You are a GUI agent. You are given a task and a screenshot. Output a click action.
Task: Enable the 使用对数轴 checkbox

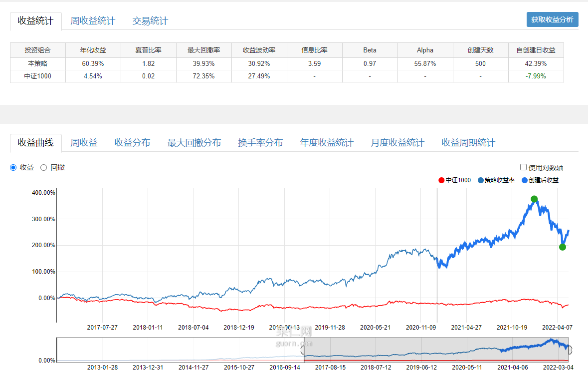coord(523,168)
